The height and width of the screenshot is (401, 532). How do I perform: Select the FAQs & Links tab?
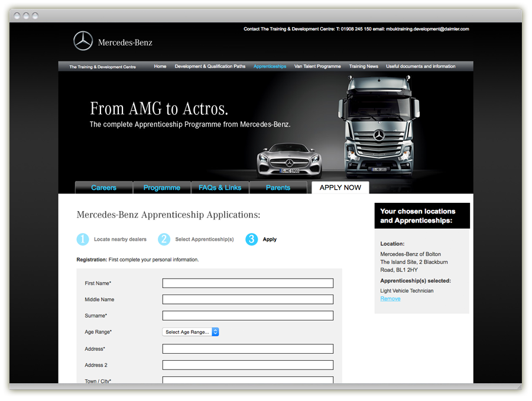click(220, 187)
